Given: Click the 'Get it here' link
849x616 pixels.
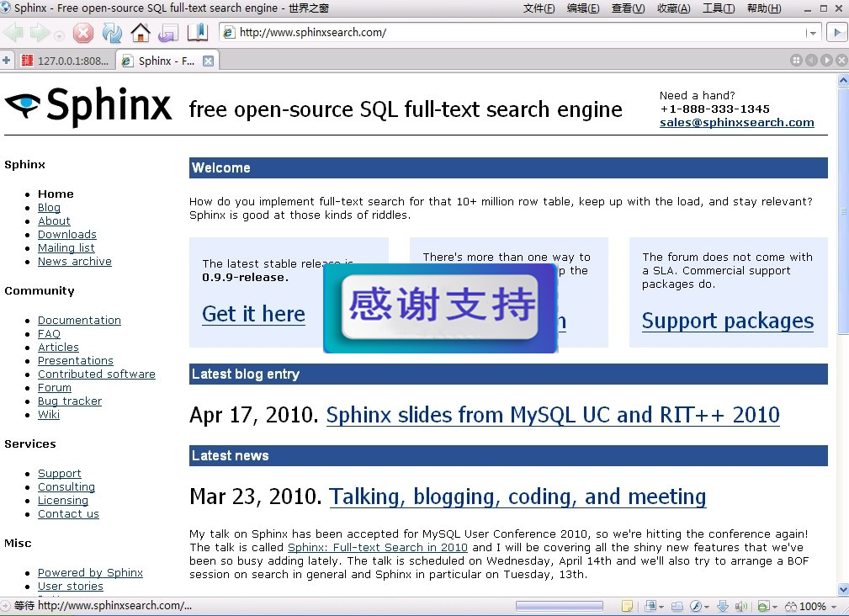Looking at the screenshot, I should pos(253,314).
